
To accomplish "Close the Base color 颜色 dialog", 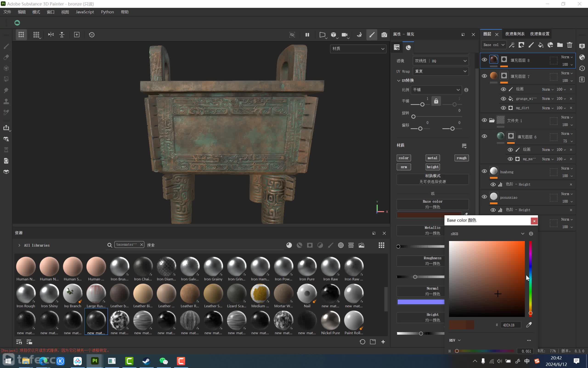I will (534, 221).
